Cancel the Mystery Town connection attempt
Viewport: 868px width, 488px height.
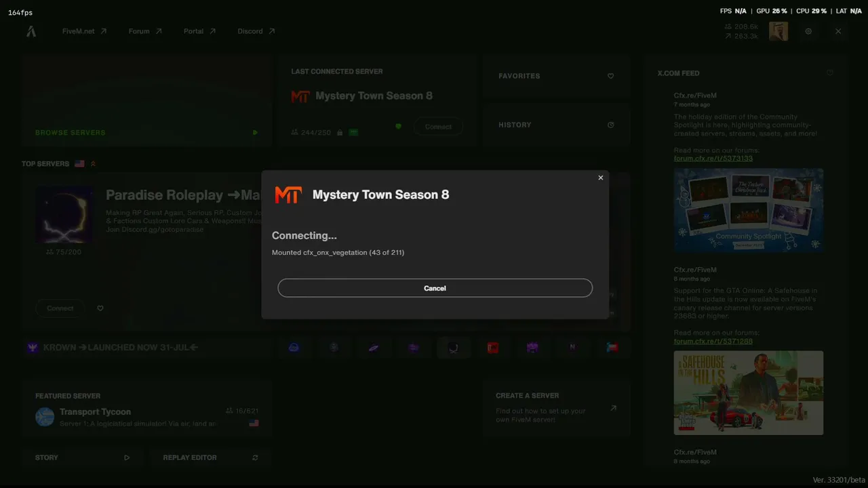tap(435, 288)
